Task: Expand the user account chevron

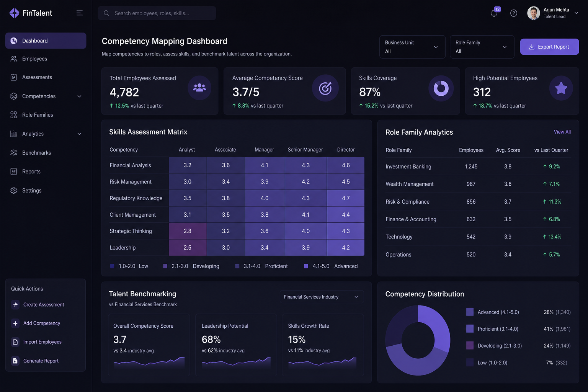Action: (576, 13)
